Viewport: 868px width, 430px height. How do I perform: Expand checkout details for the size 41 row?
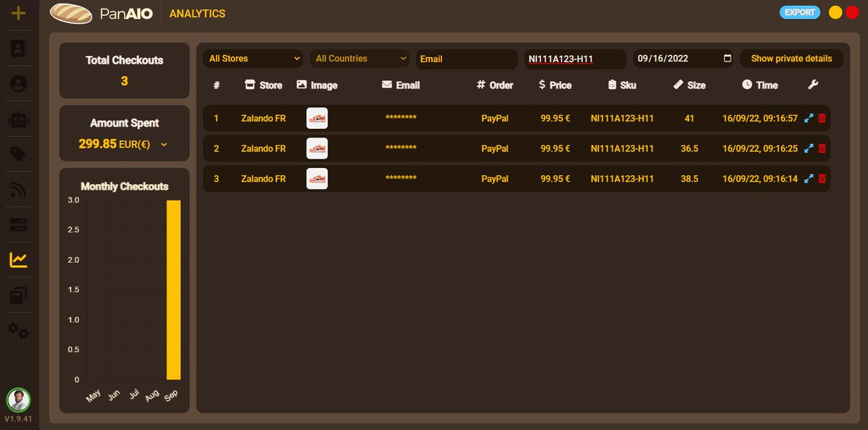[809, 118]
